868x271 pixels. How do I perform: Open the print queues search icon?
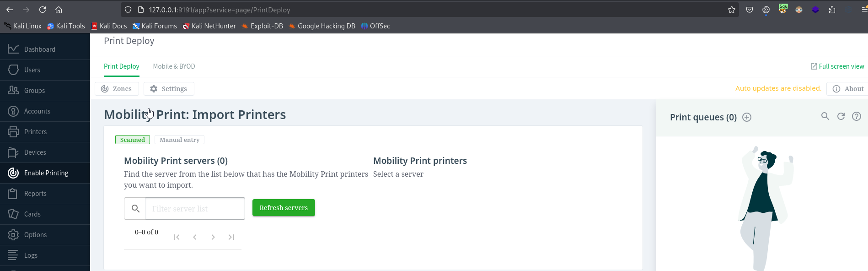pos(825,116)
